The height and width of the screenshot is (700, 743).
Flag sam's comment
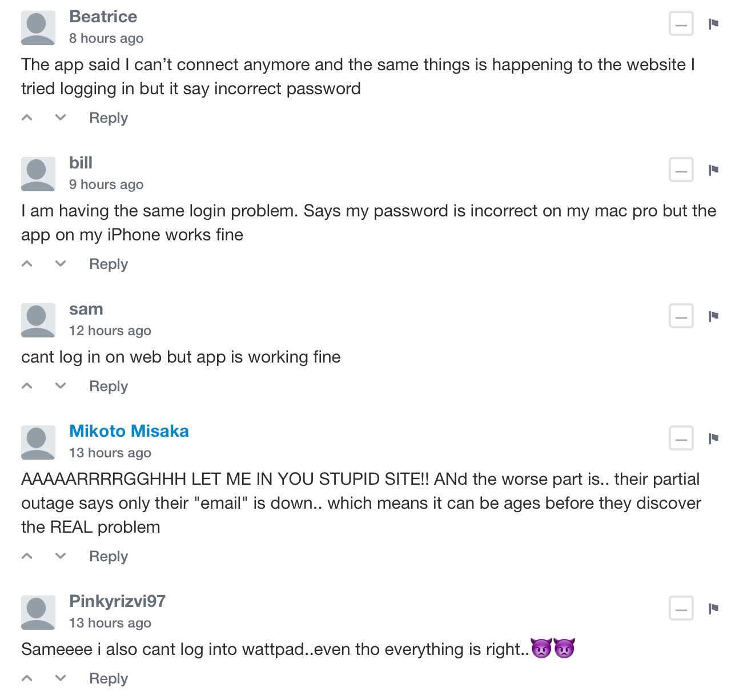pyautogui.click(x=713, y=316)
